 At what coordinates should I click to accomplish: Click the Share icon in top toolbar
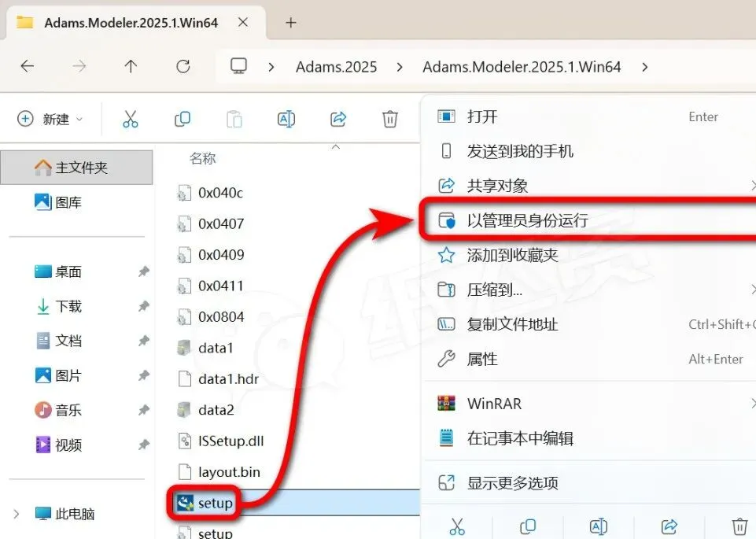(x=338, y=119)
